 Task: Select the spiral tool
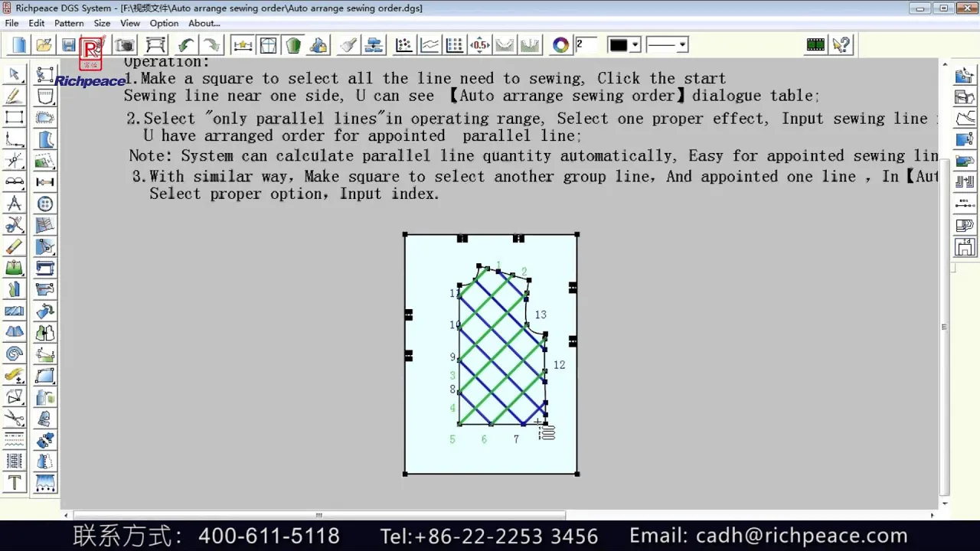[x=15, y=354]
